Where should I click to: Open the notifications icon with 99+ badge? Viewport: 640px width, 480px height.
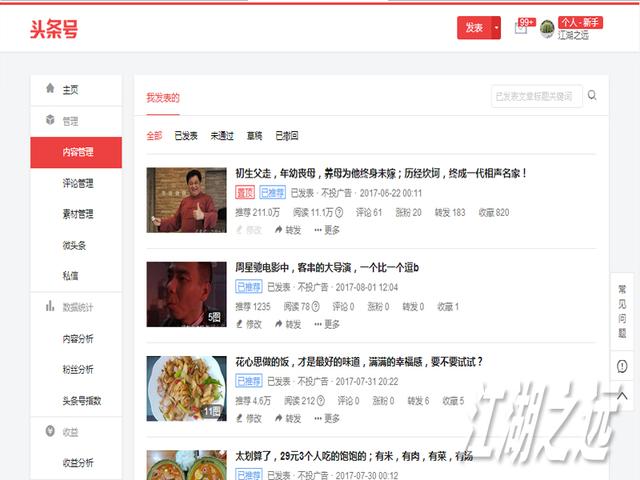[521, 28]
